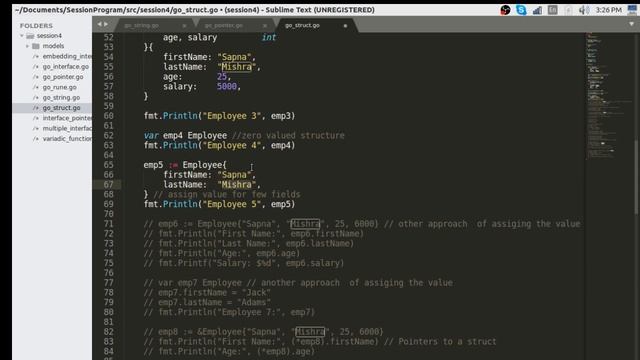Close the go_string.go tab
Image resolution: width=640 pixels, height=360 pixels.
coord(184,26)
